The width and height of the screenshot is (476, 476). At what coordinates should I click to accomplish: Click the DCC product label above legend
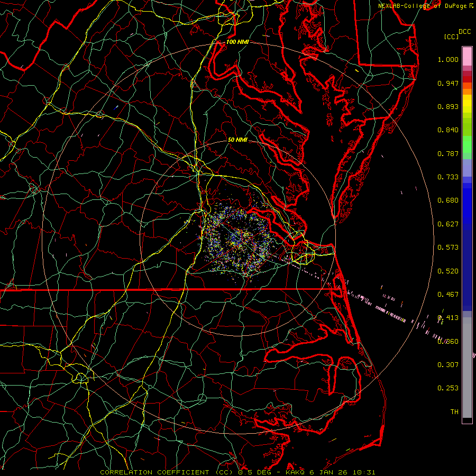pos(464,32)
